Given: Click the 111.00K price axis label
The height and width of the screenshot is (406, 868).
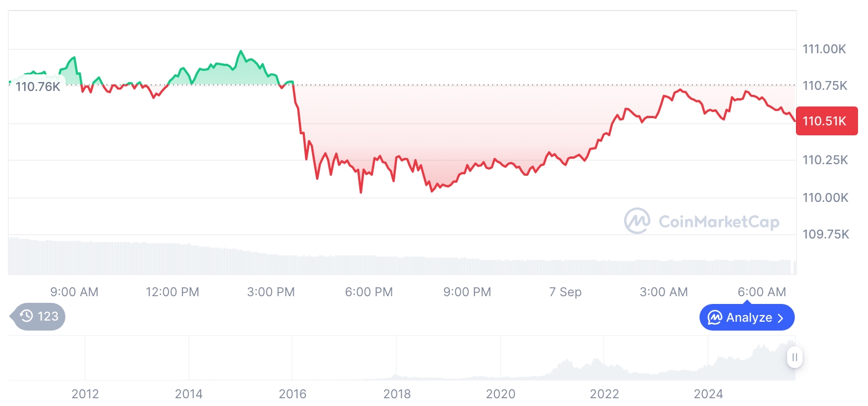Looking at the screenshot, I should [824, 49].
